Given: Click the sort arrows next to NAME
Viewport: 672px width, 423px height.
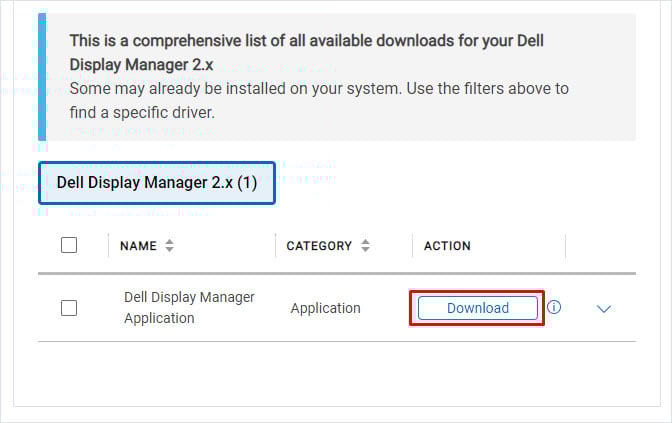Looking at the screenshot, I should coord(170,246).
